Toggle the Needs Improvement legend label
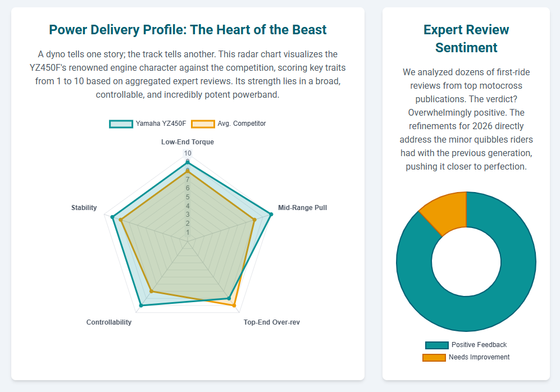 coord(479,357)
